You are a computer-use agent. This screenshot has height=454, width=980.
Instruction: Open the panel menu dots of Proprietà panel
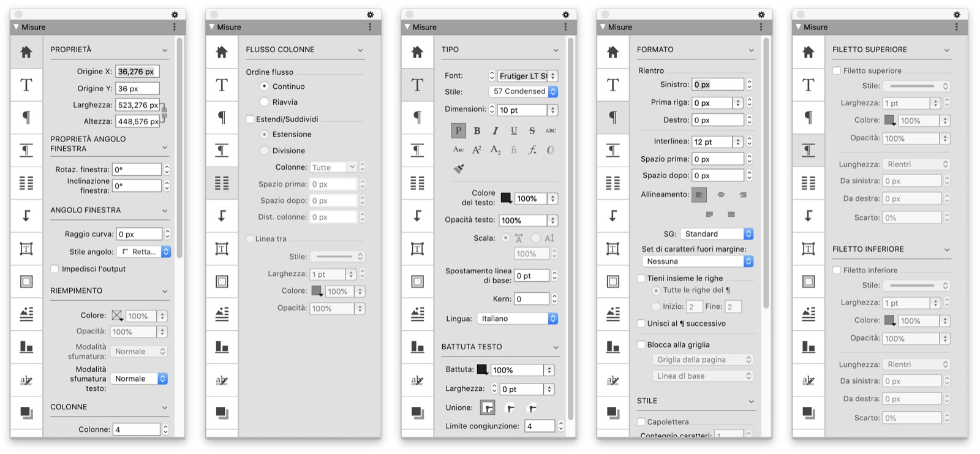click(175, 27)
